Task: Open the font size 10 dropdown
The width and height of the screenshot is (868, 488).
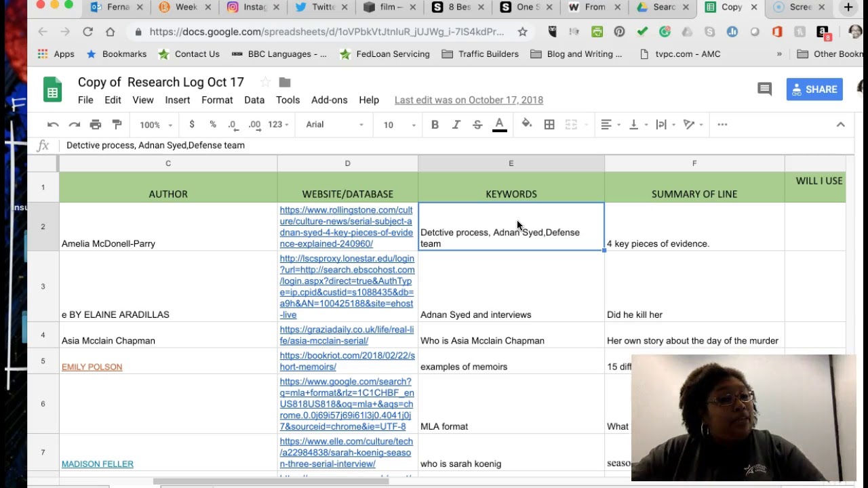Action: pos(399,125)
